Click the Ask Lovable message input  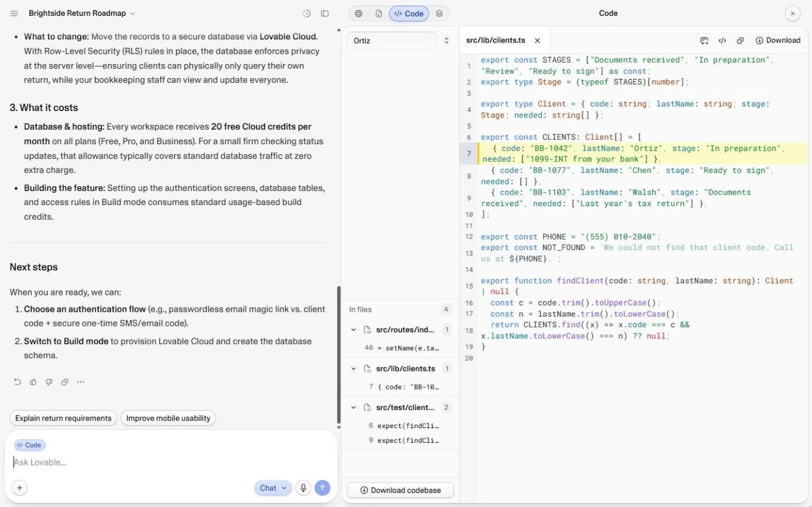171,462
